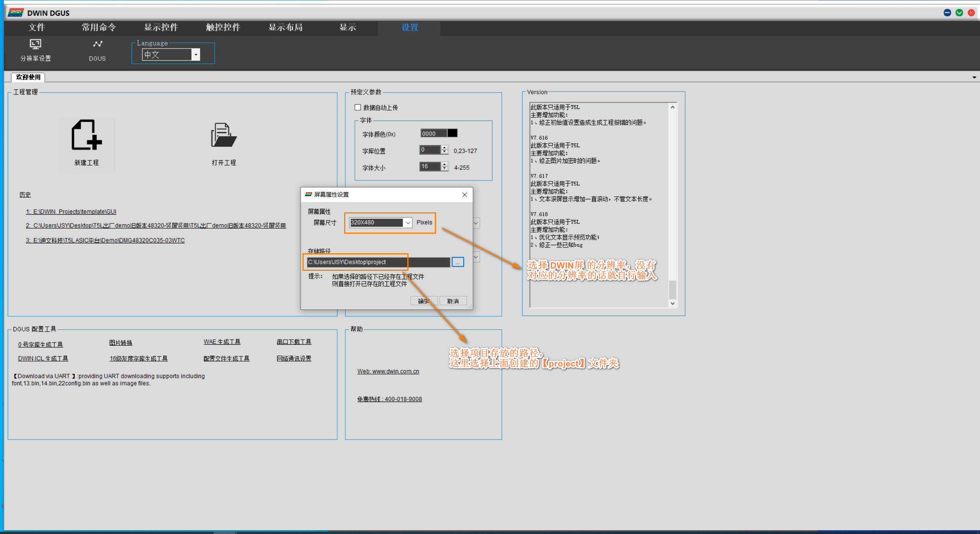Screen dimensions: 980x534
Task: Open the 分辨率设置 resolution settings icon
Action: tap(36, 50)
